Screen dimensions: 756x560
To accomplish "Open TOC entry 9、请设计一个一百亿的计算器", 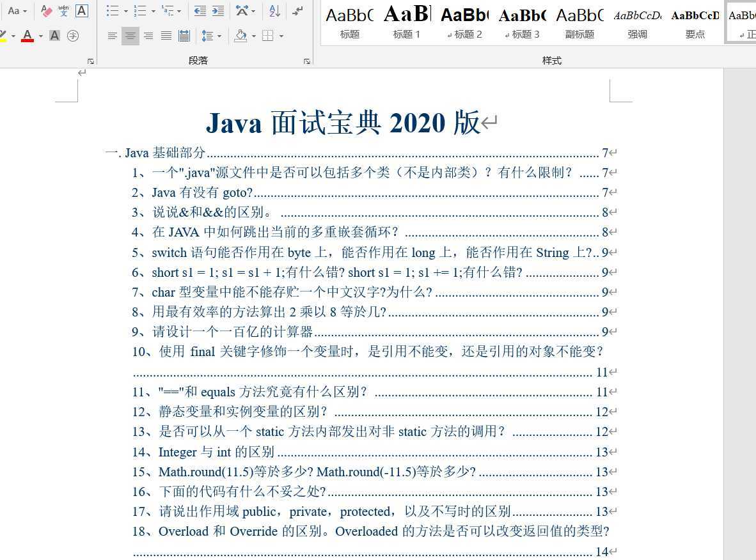I will (374, 332).
